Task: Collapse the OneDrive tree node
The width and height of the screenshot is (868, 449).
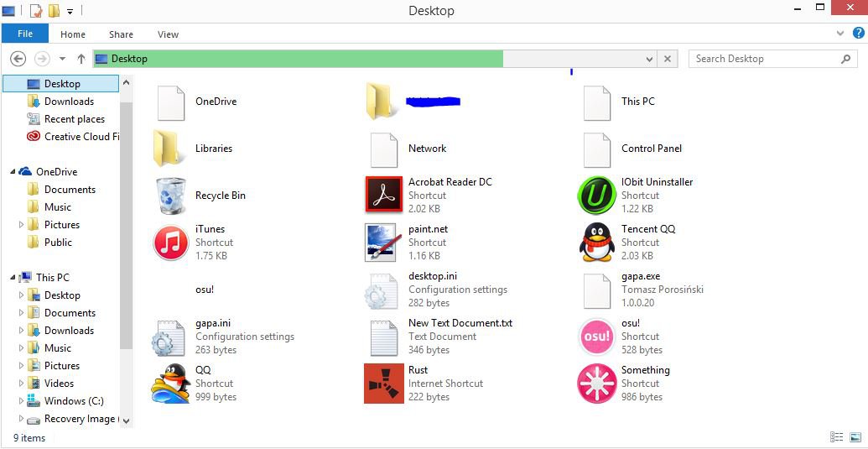Action: coord(13,172)
